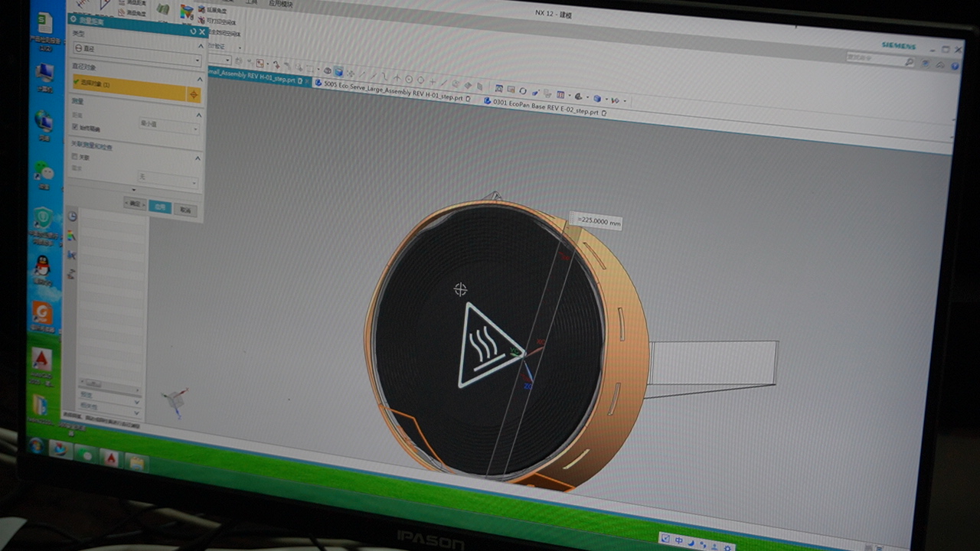Toggle the checked checkbox in measurement section
The width and height of the screenshot is (980, 551).
(x=75, y=127)
